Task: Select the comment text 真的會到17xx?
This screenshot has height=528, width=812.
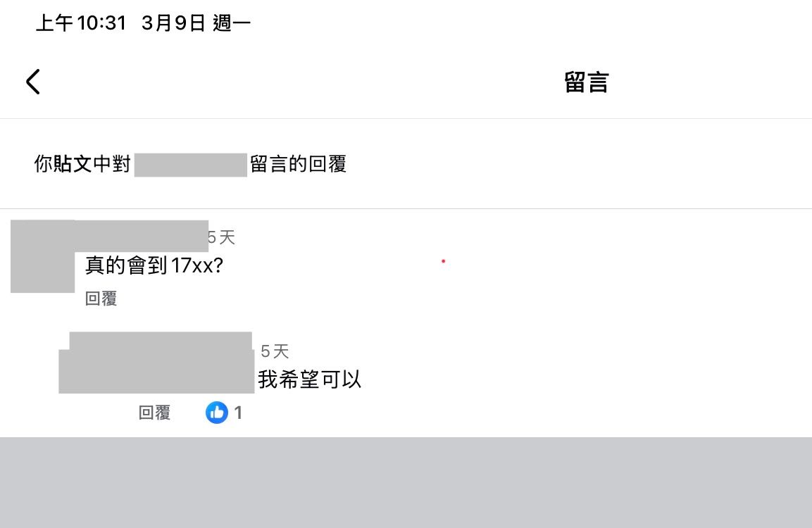Action: tap(154, 265)
